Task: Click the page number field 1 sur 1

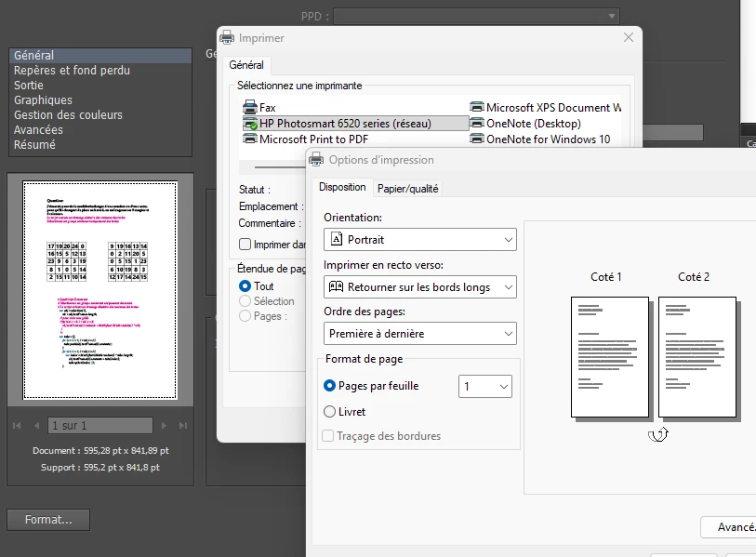Action: (x=100, y=425)
